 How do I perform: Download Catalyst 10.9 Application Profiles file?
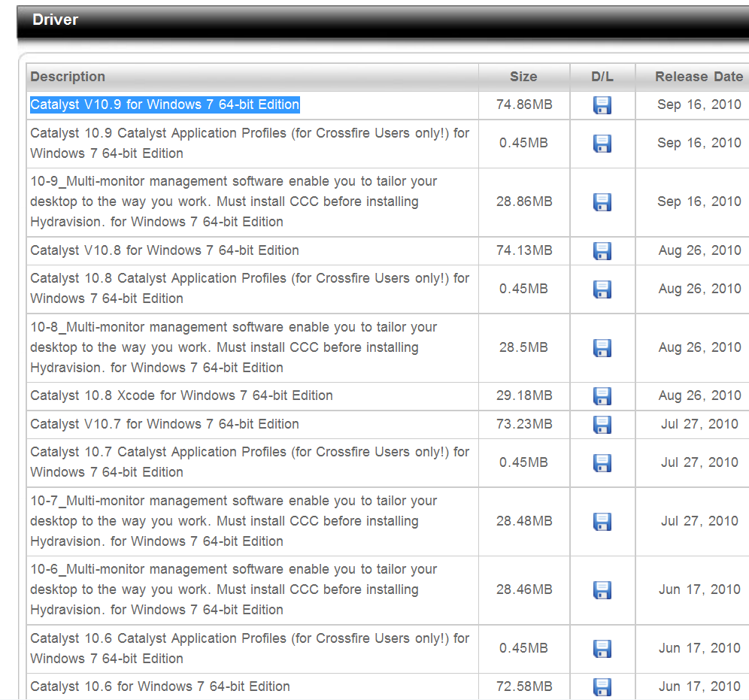pyautogui.click(x=602, y=144)
